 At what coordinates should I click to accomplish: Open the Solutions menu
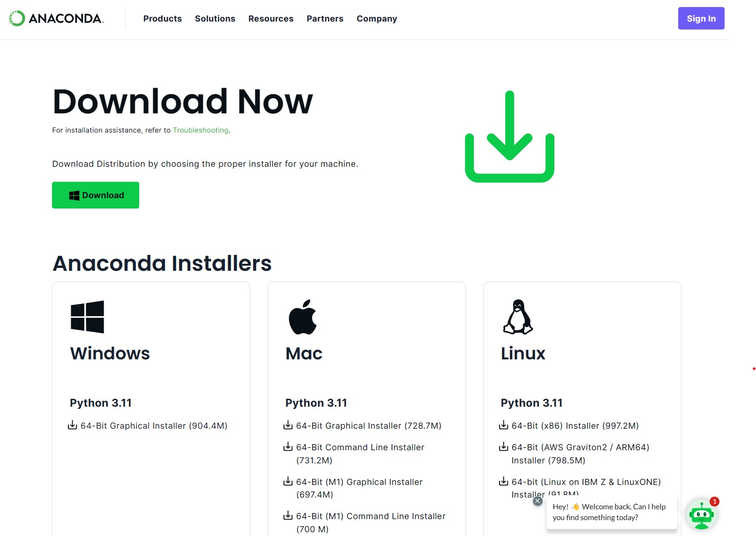[215, 19]
